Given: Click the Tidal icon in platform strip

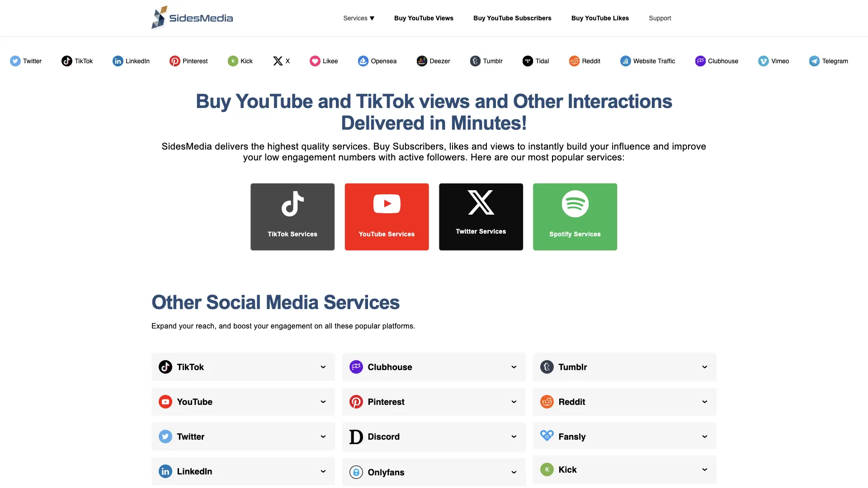Looking at the screenshot, I should (528, 61).
